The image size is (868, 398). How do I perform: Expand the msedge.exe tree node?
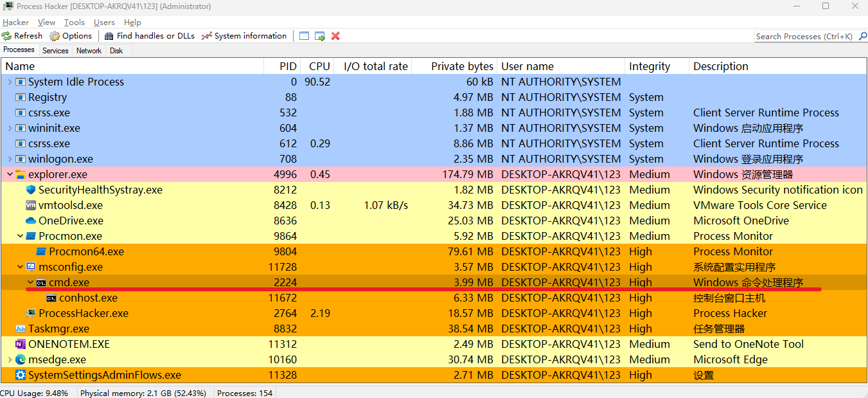pos(10,359)
